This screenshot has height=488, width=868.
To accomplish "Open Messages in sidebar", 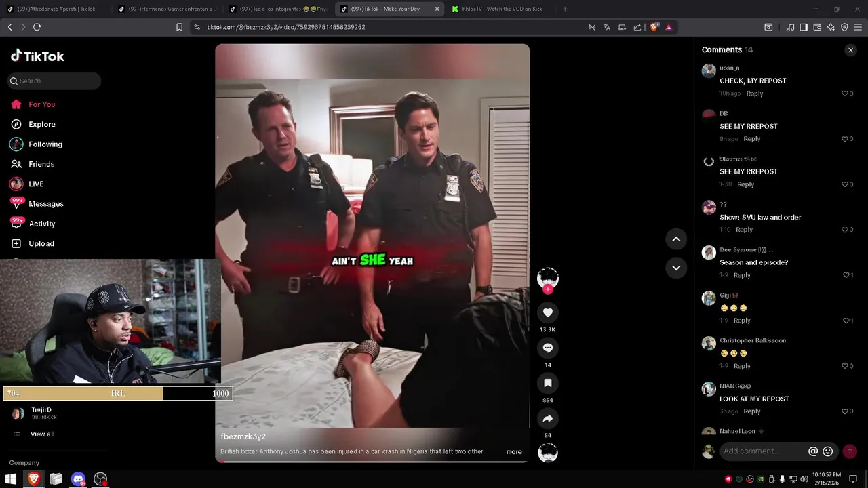I will (x=45, y=204).
